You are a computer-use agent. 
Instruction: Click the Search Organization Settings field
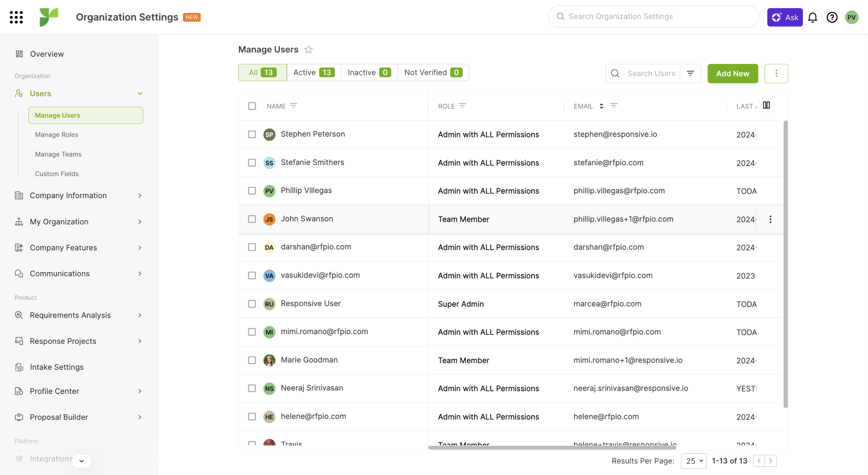653,17
